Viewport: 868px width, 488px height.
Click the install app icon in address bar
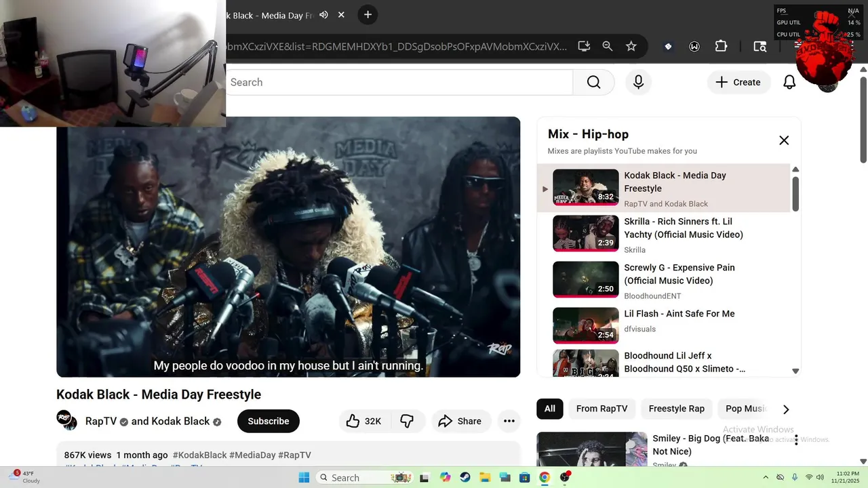coord(584,46)
